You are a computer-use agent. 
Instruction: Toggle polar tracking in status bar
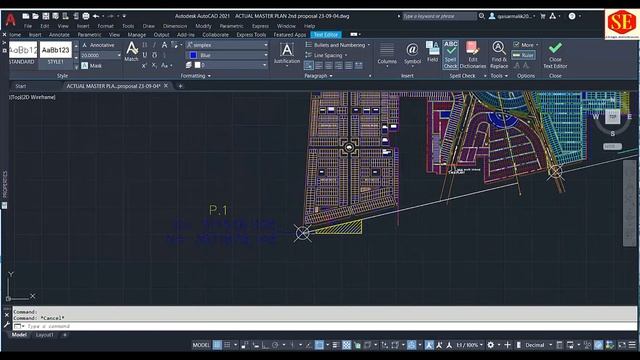click(276, 345)
